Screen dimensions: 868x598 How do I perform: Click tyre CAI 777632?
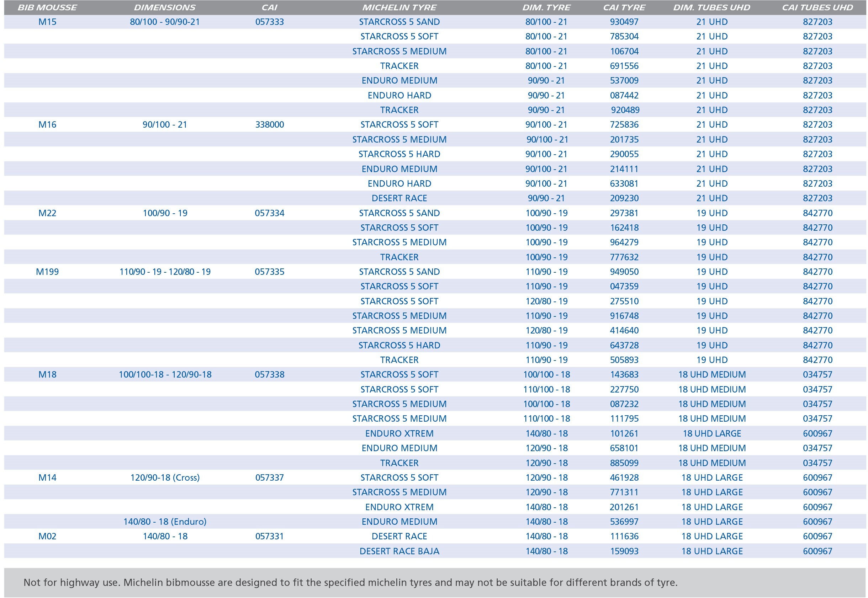624,257
